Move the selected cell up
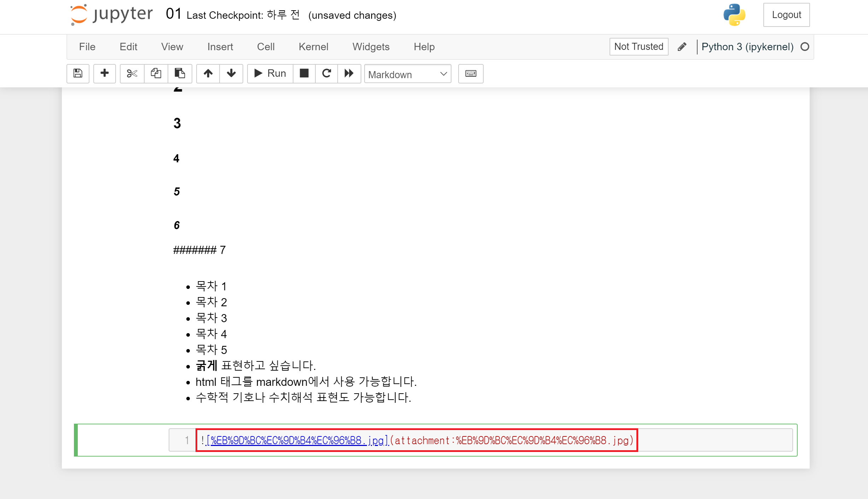This screenshot has height=499, width=868. 208,74
